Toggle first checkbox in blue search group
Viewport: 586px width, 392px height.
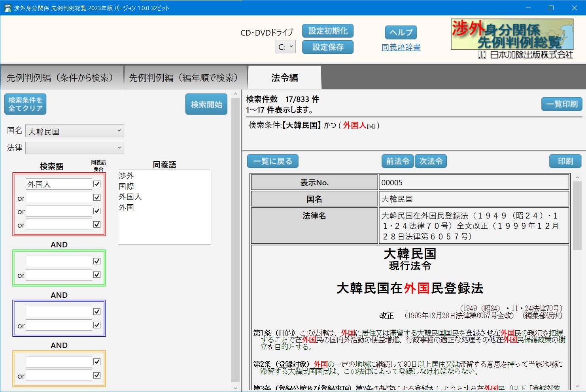click(x=97, y=312)
